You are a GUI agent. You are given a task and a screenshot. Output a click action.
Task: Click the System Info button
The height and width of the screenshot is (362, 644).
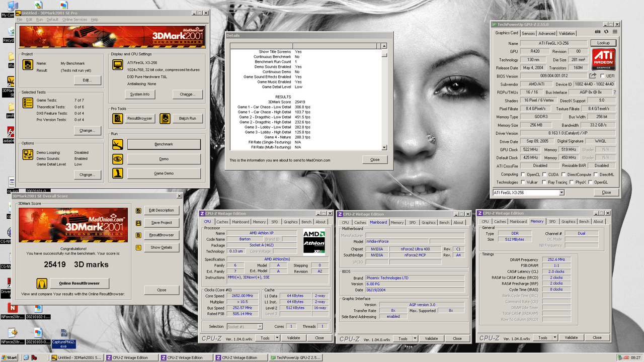click(x=140, y=94)
